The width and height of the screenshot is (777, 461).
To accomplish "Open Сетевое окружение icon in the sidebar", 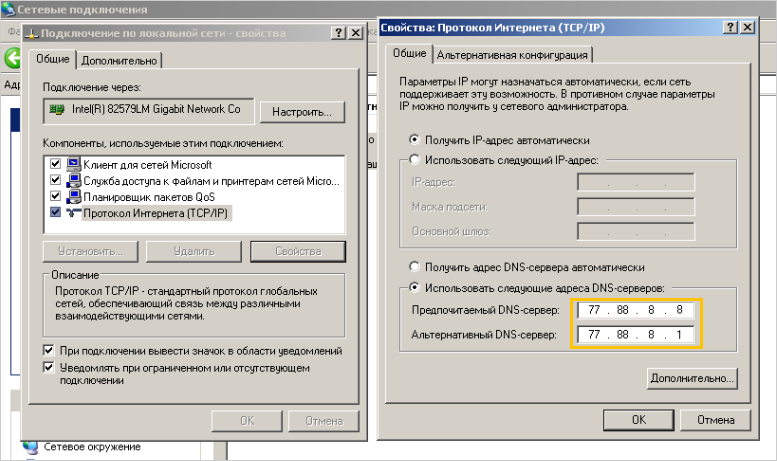I will 30,448.
